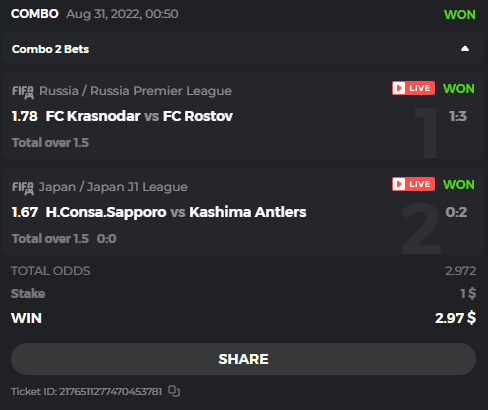Open LIVE stream for Krasnodar vs Rostov
488x410 pixels.
[x=413, y=88]
